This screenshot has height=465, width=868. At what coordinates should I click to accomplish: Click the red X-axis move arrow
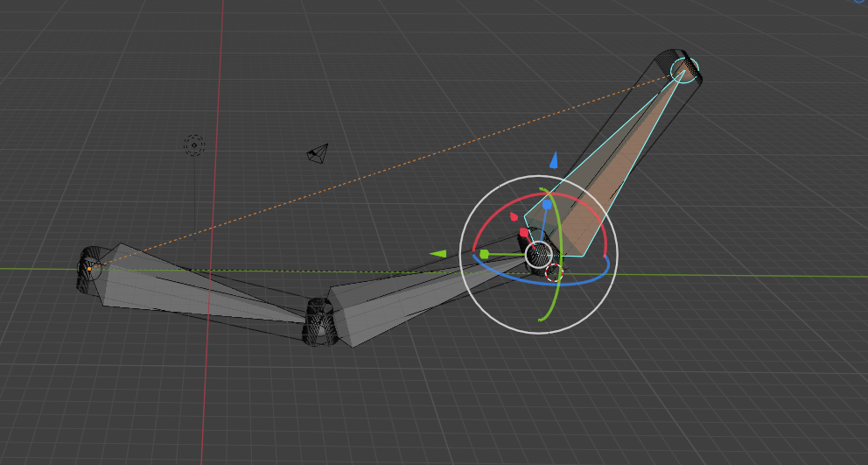coord(514,215)
